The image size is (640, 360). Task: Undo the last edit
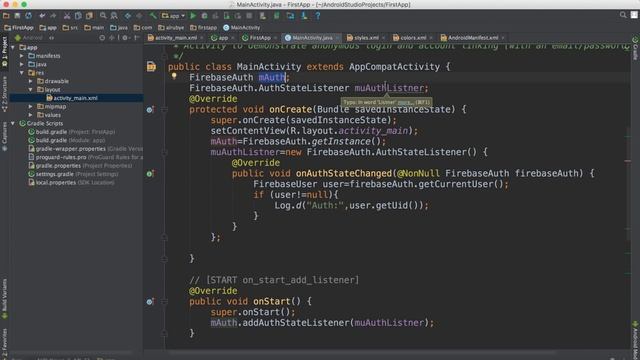tap(42, 16)
